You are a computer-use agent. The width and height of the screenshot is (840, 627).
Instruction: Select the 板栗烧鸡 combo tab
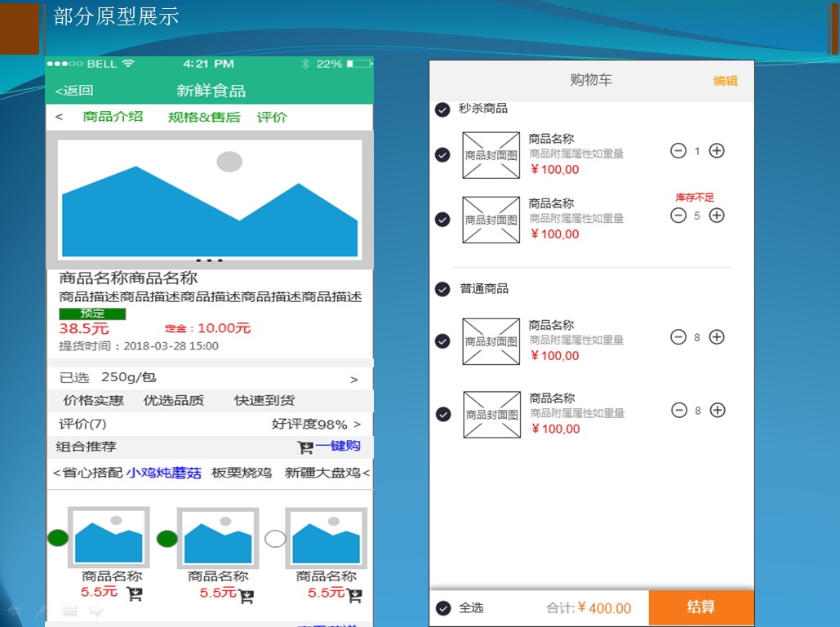pos(242,473)
